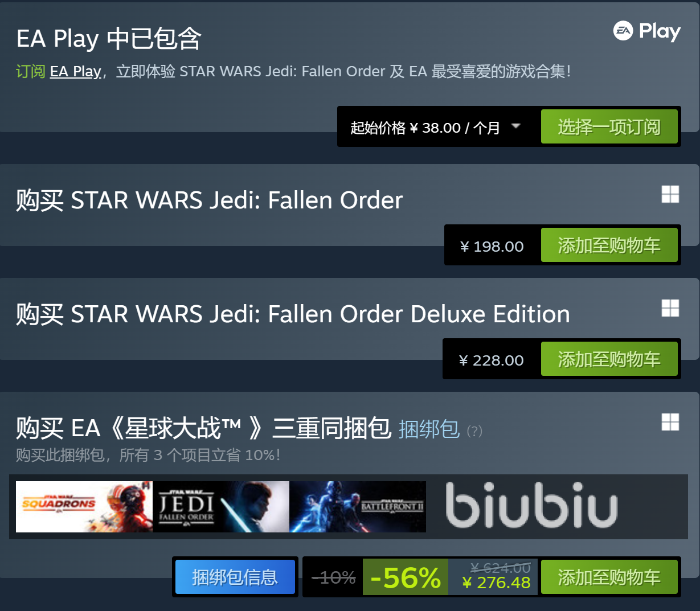700x611 pixels.
Task: Click the EA Play logo
Action: click(x=646, y=31)
